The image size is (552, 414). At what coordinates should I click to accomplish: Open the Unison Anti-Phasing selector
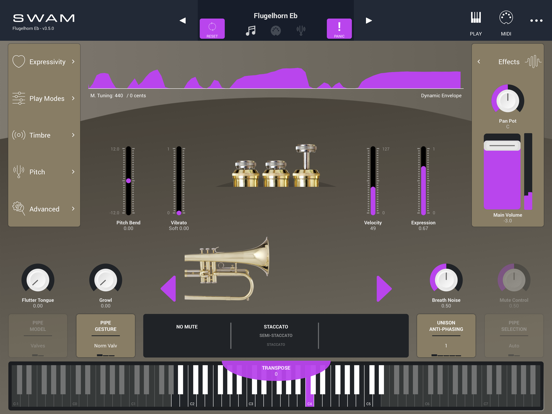coord(446,336)
